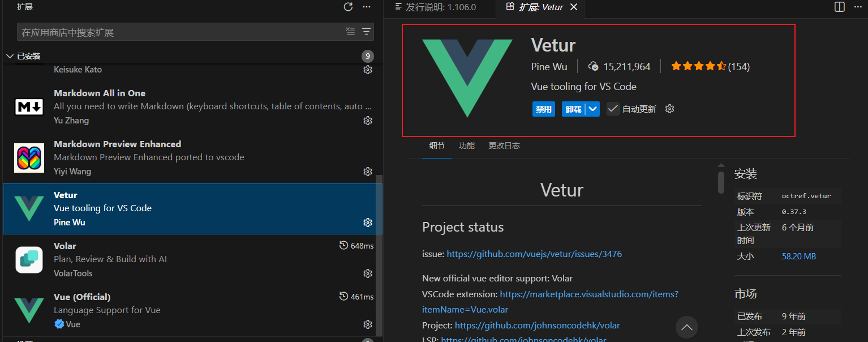
Task: Click the Vetur star rating (154)
Action: click(710, 66)
